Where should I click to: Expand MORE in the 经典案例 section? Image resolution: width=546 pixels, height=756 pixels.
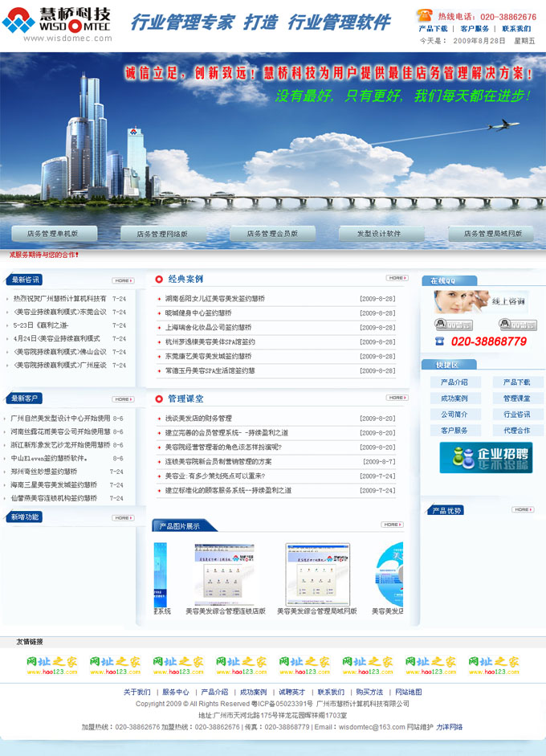(x=397, y=278)
